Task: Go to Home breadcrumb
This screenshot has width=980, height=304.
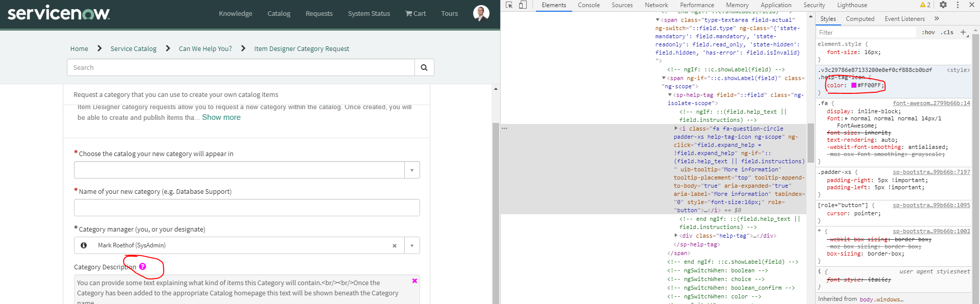Action: click(x=79, y=49)
